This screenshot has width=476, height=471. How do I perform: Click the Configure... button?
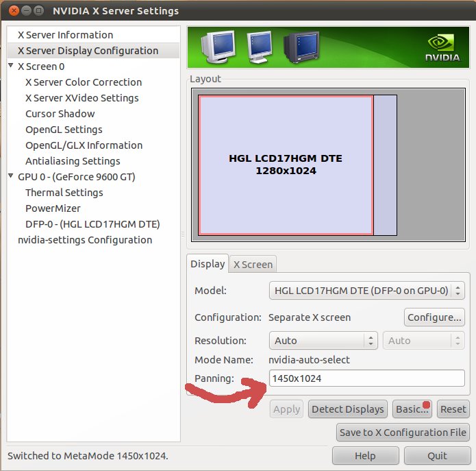click(434, 317)
